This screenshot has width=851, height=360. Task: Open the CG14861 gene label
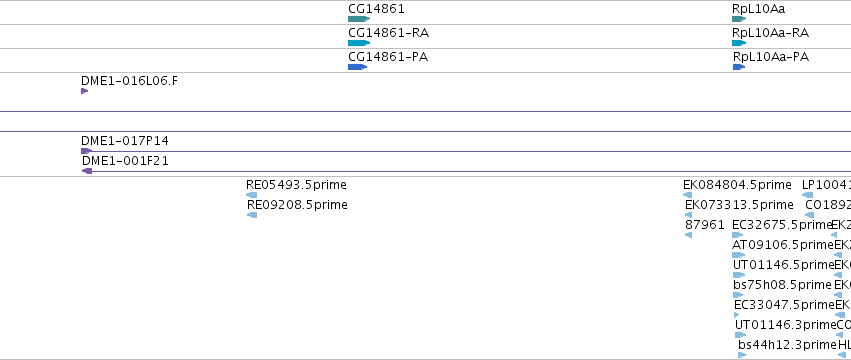[376, 9]
